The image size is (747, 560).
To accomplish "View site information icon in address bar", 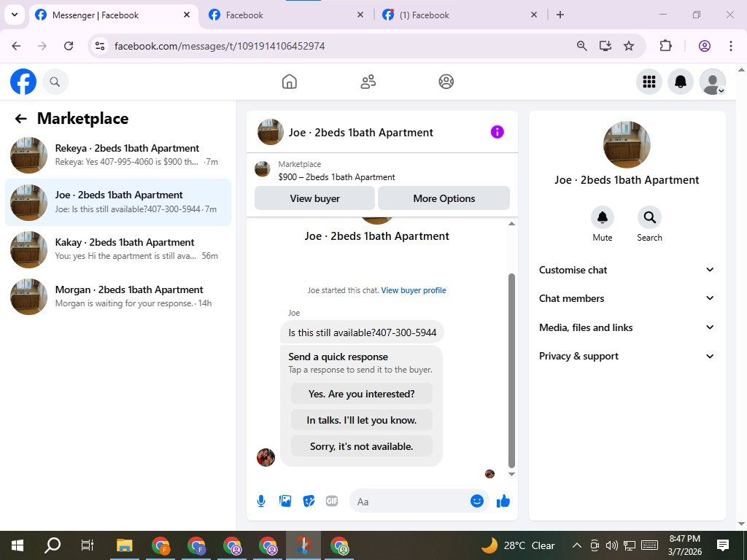I will tap(99, 46).
